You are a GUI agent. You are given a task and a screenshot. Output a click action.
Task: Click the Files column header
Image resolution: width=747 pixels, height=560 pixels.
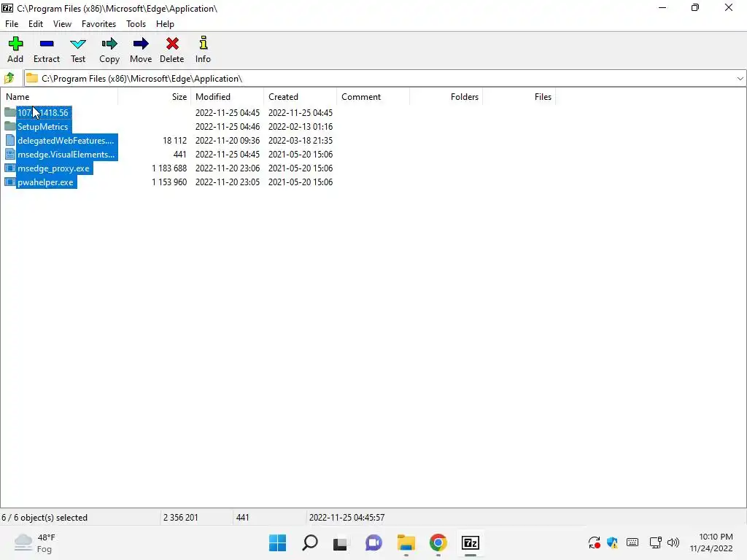point(519,97)
